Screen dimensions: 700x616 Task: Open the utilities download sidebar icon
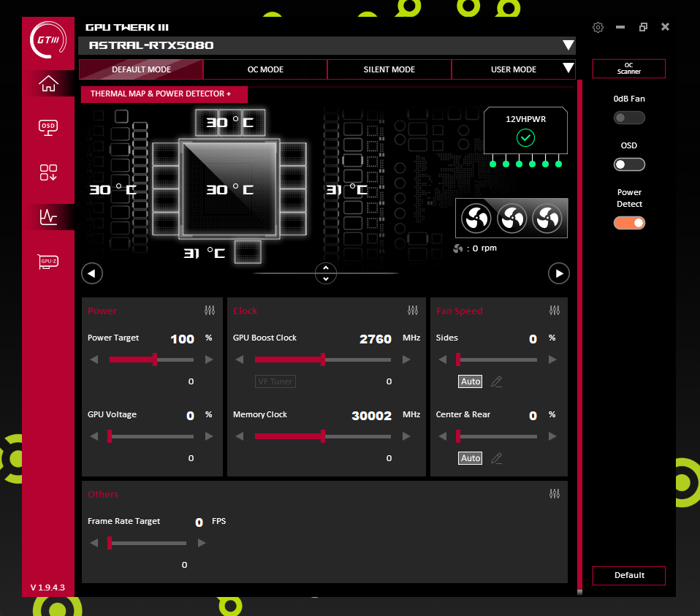coord(48,172)
